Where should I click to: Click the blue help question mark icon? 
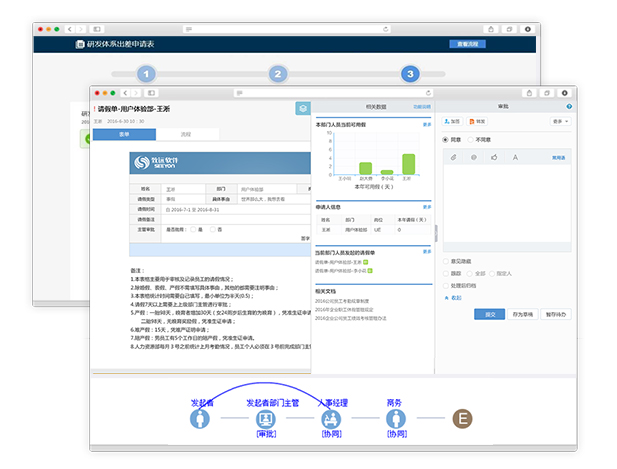[569, 106]
